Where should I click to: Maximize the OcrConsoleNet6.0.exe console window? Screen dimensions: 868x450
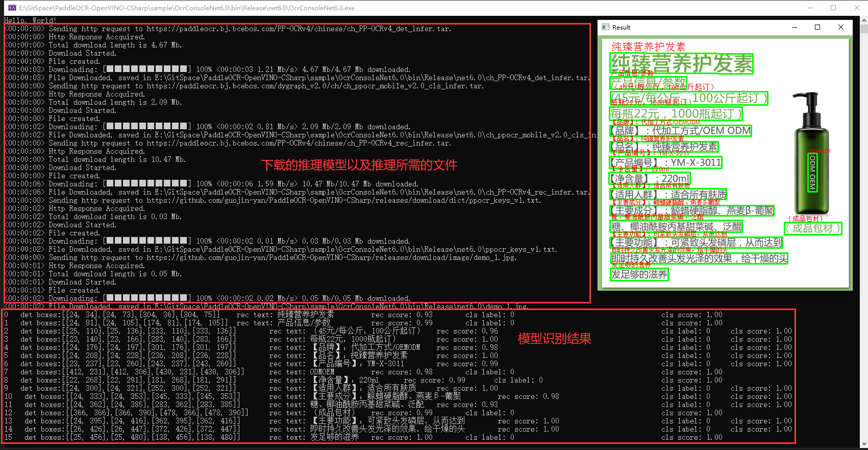click(833, 8)
